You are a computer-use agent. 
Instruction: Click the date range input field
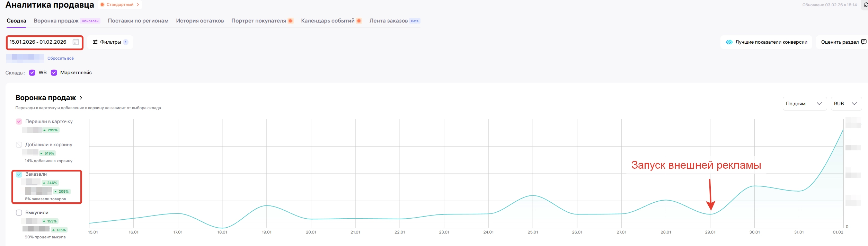coord(38,42)
